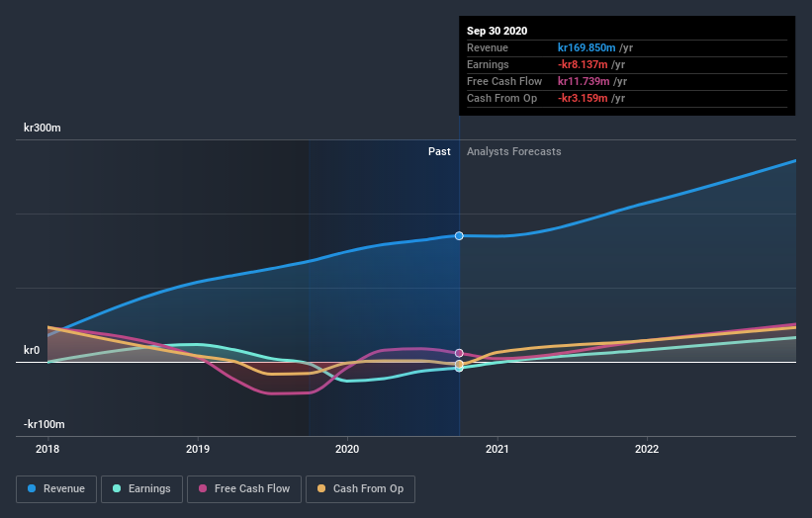This screenshot has width=812, height=518.
Task: Toggle the Cash From Op legend series
Action: click(360, 489)
